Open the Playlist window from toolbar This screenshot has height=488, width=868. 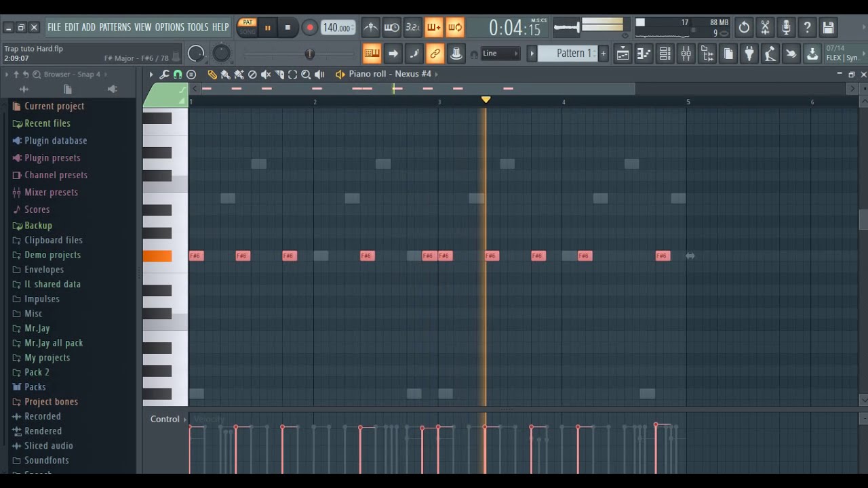[x=623, y=54]
